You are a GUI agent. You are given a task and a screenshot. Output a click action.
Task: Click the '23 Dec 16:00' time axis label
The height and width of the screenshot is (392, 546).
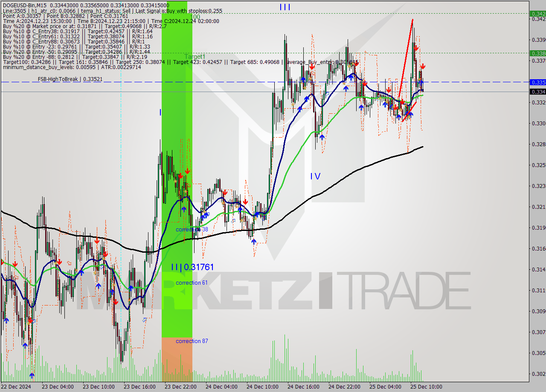click(x=140, y=387)
